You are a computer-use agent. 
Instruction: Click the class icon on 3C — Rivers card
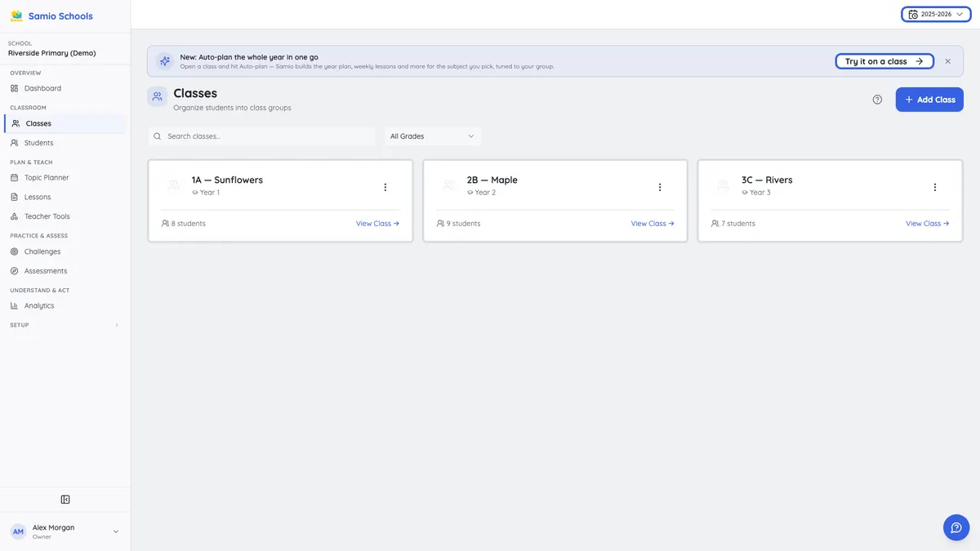click(x=723, y=185)
